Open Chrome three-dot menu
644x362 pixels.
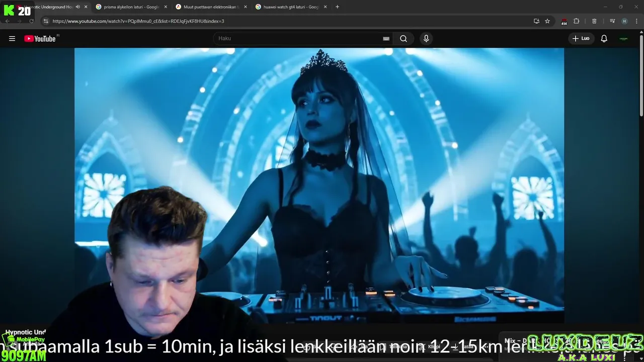pos(637,21)
